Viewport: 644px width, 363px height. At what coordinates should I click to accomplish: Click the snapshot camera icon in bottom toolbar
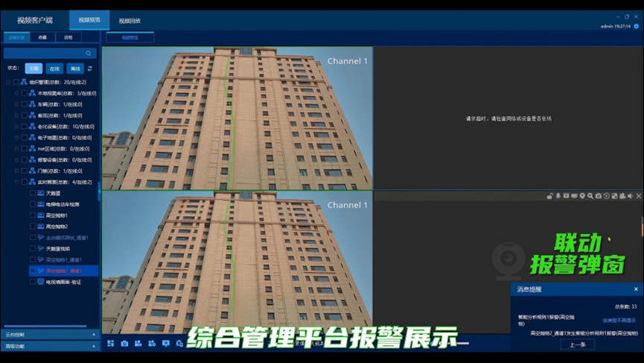(x=124, y=344)
